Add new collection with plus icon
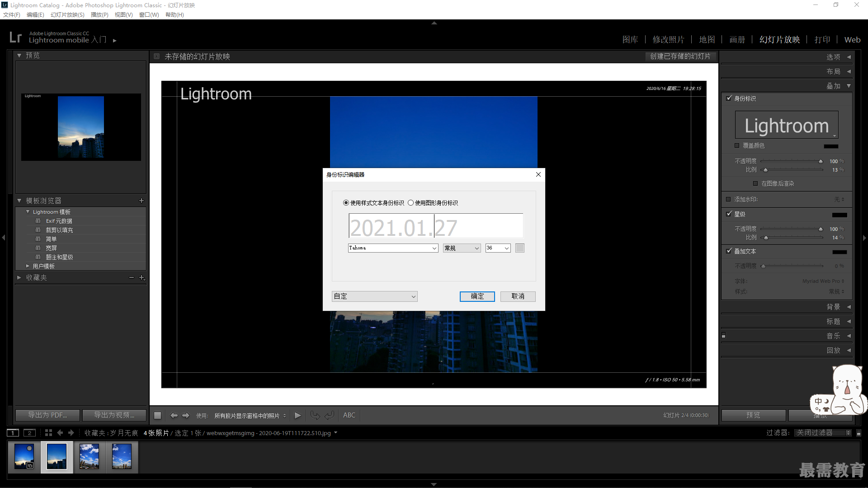The width and height of the screenshot is (868, 488). click(x=142, y=277)
